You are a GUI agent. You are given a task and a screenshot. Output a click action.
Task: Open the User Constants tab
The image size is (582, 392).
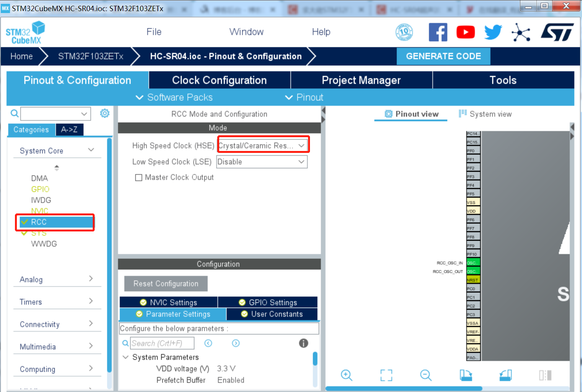(272, 314)
